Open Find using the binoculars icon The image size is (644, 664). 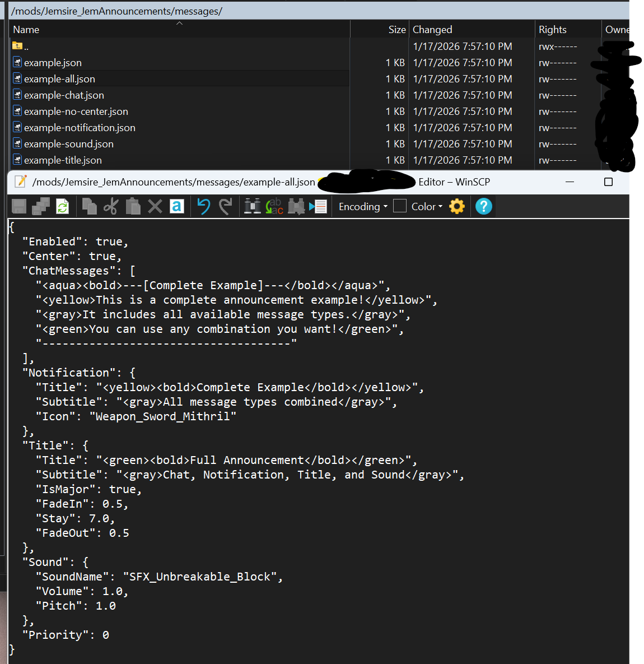253,206
